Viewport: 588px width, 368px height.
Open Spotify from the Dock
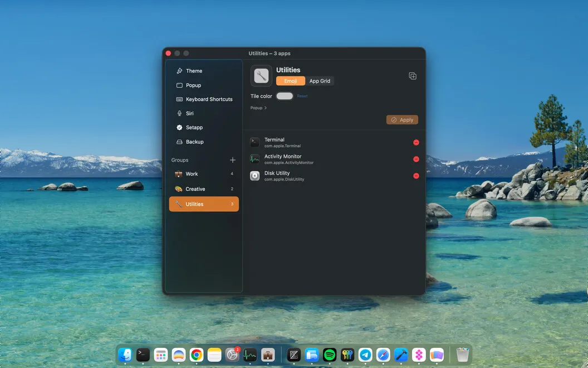[x=330, y=355]
